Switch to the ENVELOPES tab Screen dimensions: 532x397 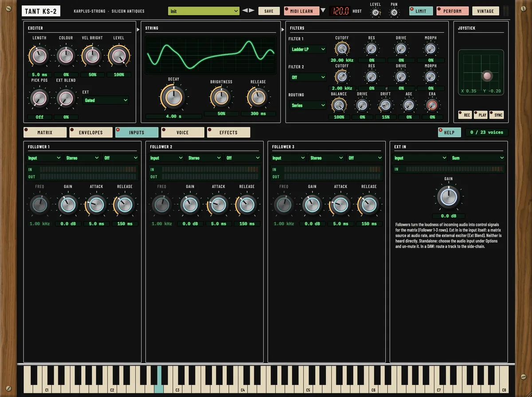[x=91, y=132]
